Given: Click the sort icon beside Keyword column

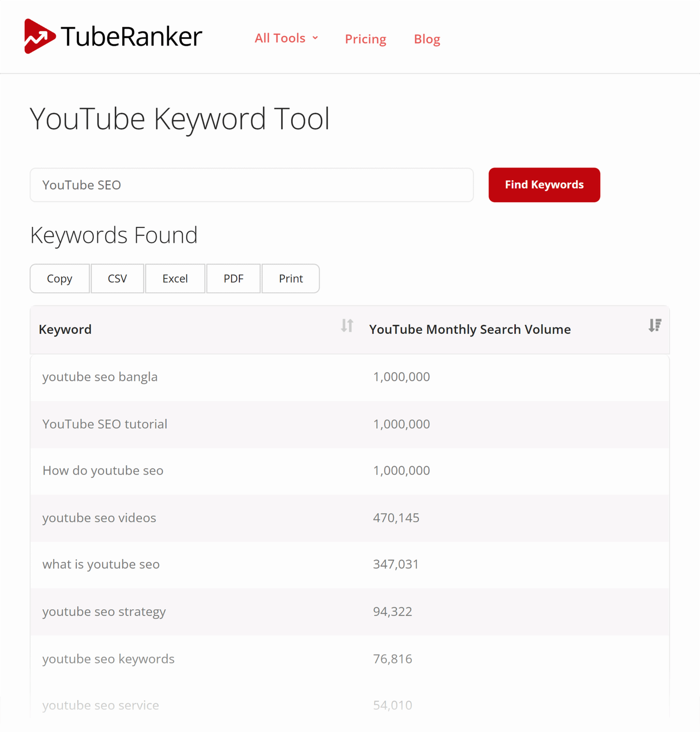Looking at the screenshot, I should [347, 326].
